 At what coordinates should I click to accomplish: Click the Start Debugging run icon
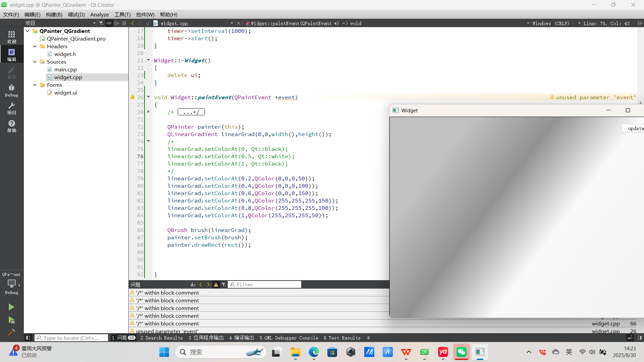tap(11, 320)
